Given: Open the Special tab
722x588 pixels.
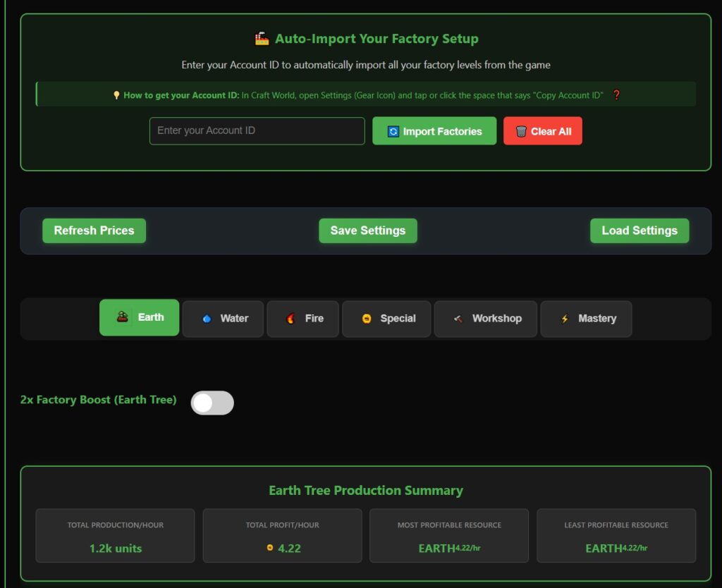Looking at the screenshot, I should pos(386,319).
